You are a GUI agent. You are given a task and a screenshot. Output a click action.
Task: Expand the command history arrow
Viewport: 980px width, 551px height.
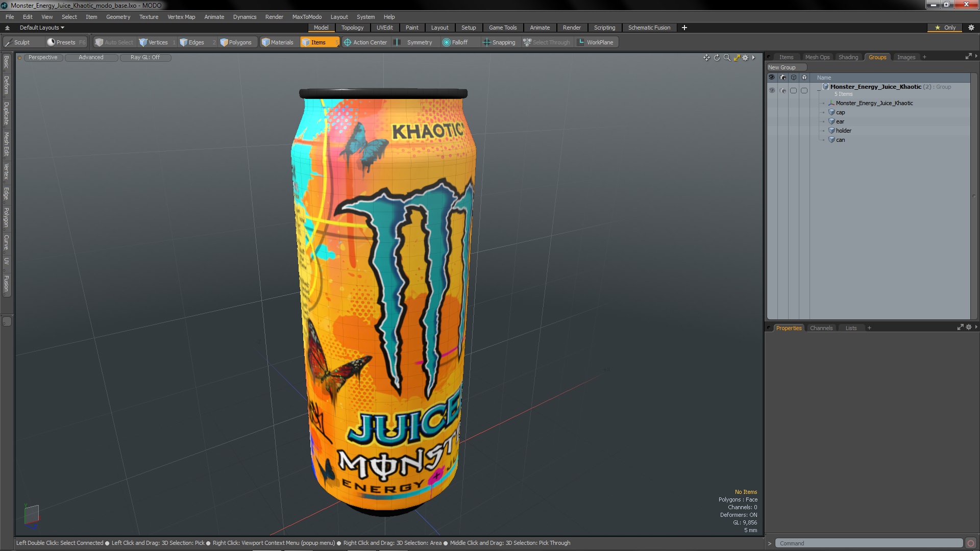point(770,543)
